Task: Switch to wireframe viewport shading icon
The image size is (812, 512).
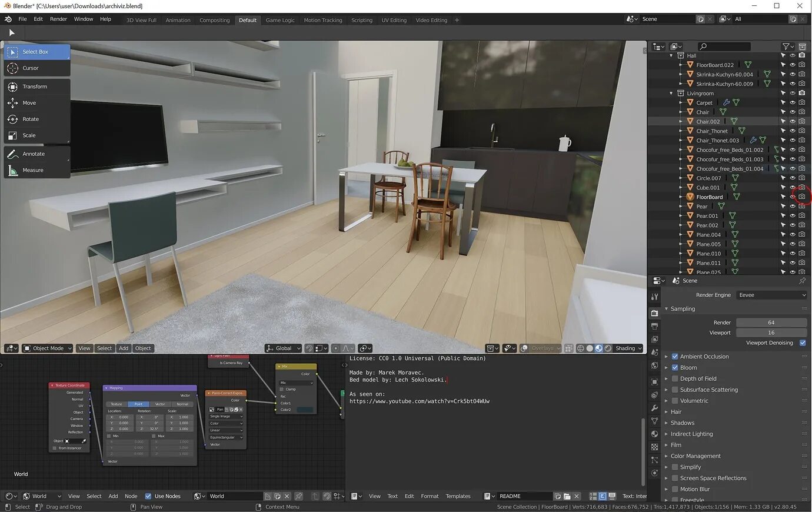Action: (x=580, y=348)
